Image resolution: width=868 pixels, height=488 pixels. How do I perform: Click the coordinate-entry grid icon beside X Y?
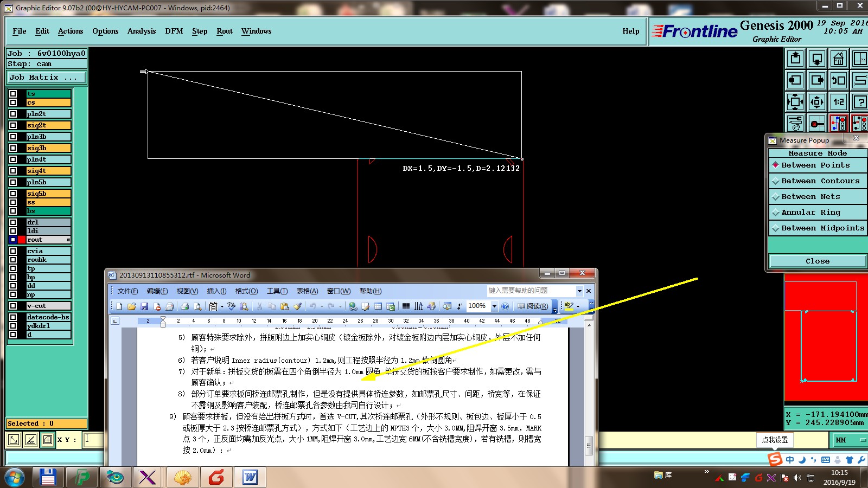point(48,440)
